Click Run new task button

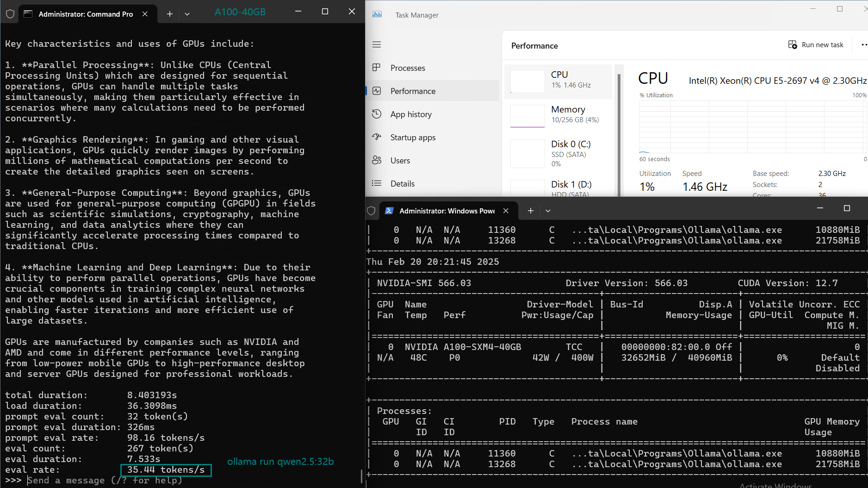pyautogui.click(x=816, y=45)
